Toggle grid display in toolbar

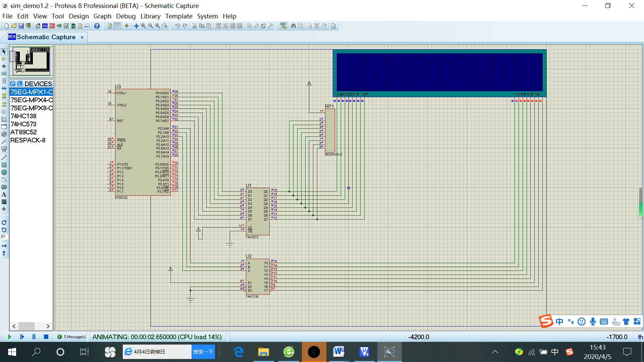click(x=117, y=26)
